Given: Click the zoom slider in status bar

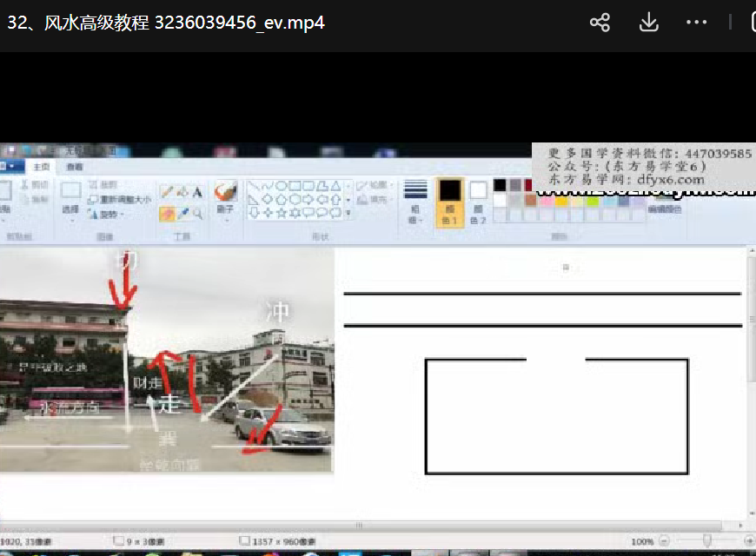Looking at the screenshot, I should point(707,541).
